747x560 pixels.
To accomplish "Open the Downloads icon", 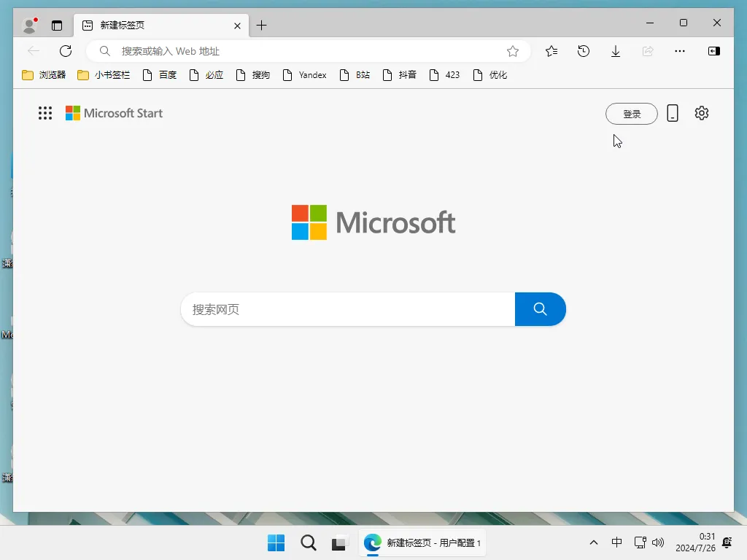I will pos(615,51).
